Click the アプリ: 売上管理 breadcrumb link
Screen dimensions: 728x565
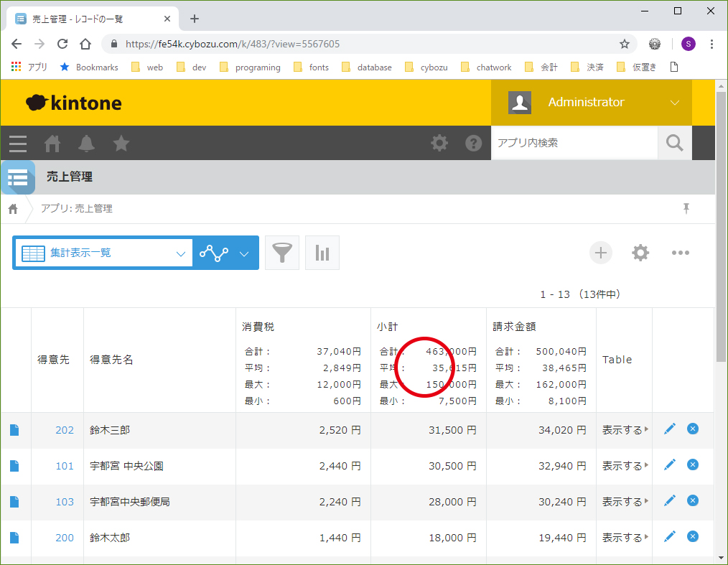click(x=77, y=208)
